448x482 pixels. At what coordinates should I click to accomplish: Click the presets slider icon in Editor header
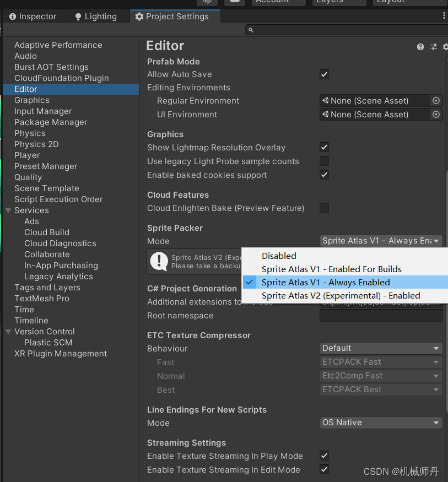pos(434,47)
